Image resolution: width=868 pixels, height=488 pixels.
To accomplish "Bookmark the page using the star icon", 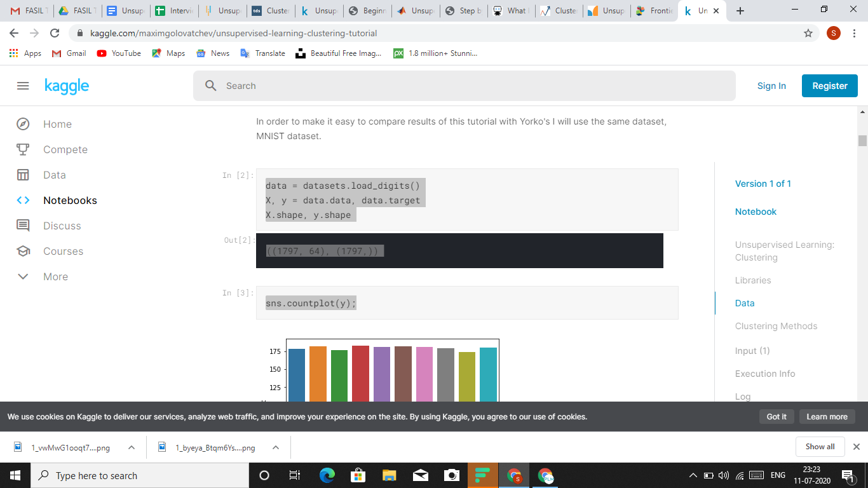I will coord(807,32).
